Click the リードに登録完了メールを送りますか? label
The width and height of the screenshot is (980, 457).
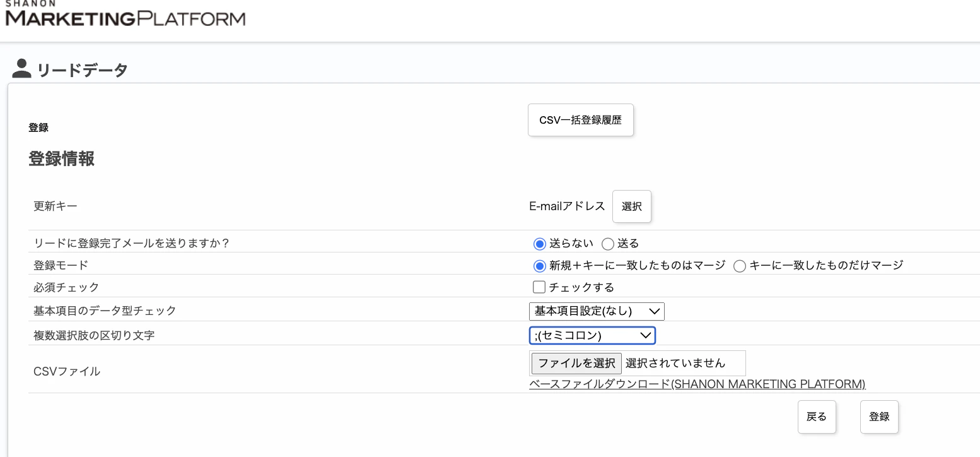pyautogui.click(x=131, y=243)
